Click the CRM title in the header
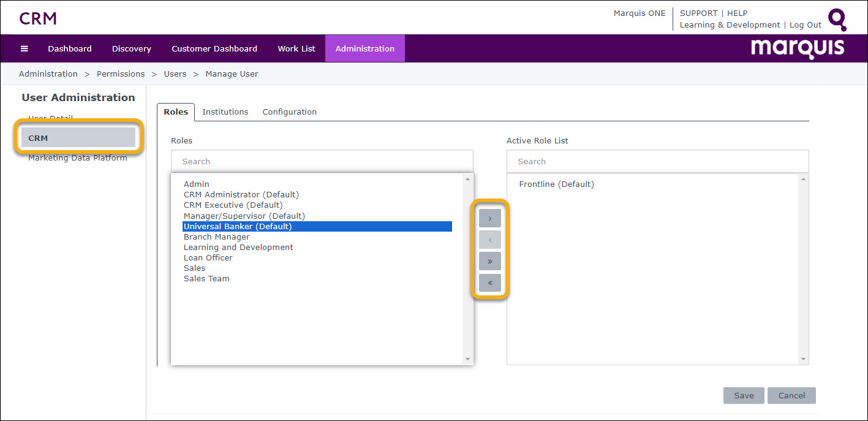Viewport: 868px width, 421px height. pos(38,18)
